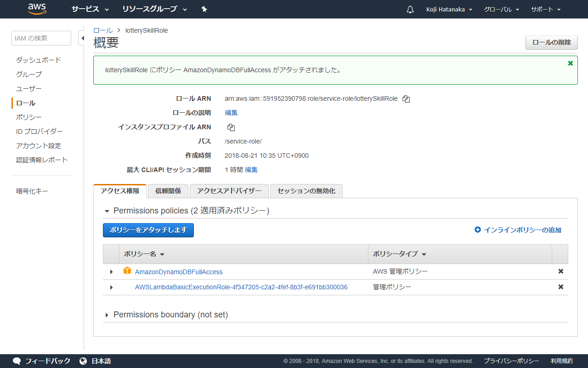Open 暗号化キー in the sidebar
The image size is (588, 368).
click(x=32, y=191)
